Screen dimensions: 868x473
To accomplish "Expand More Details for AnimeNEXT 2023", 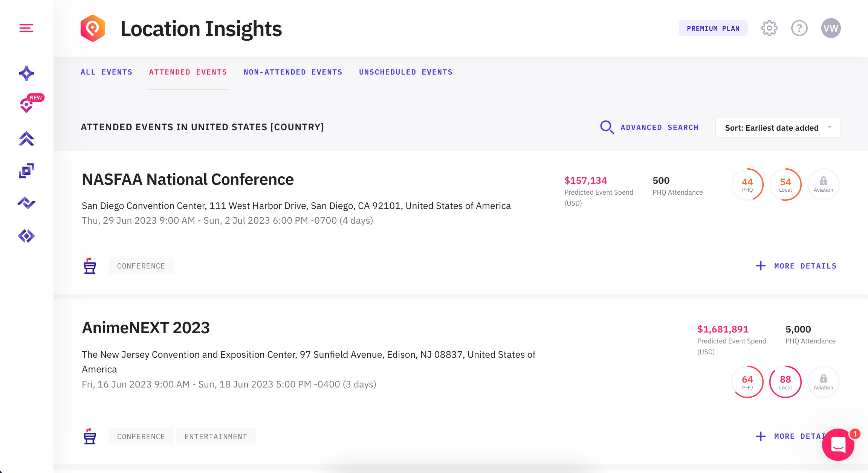I will click(x=790, y=436).
